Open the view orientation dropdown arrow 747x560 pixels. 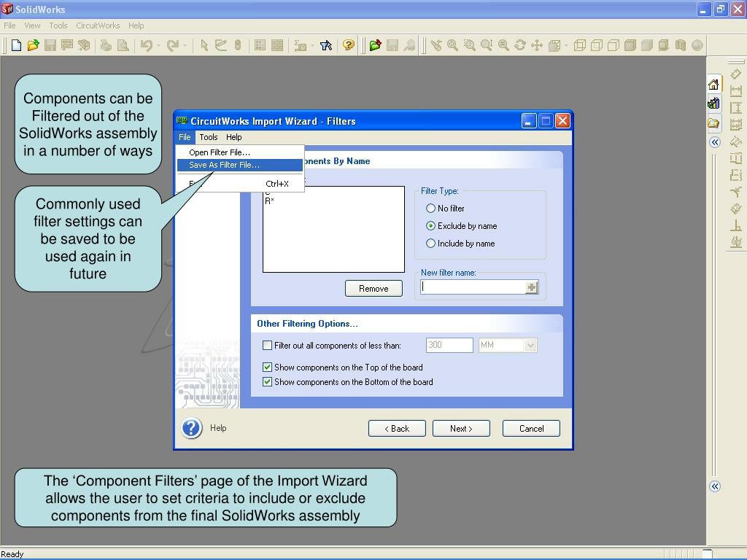tap(566, 46)
